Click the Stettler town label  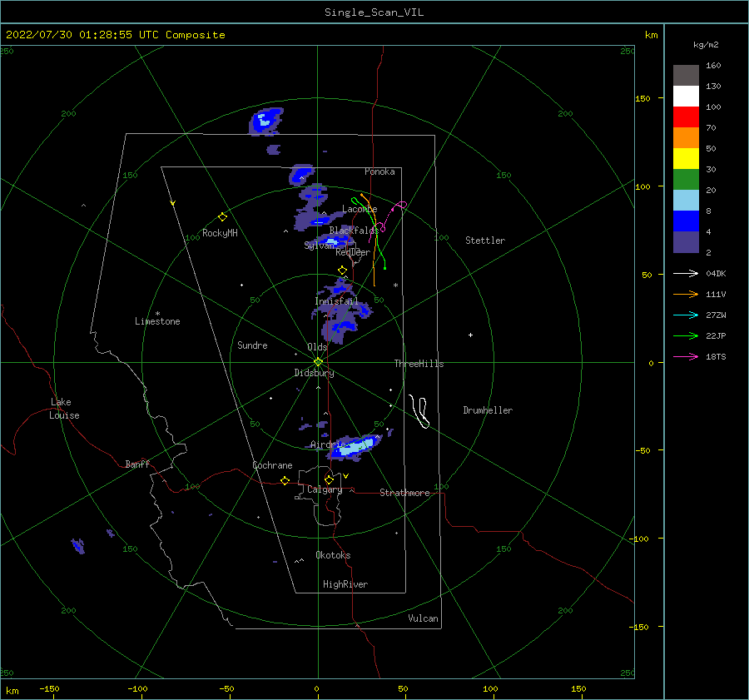coord(485,241)
